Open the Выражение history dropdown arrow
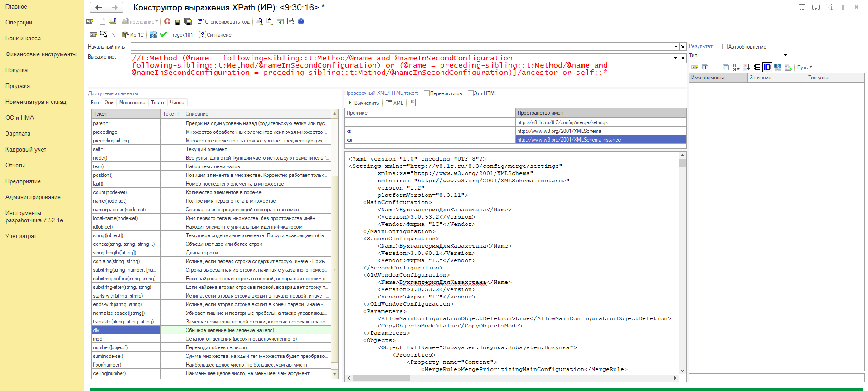The height and width of the screenshot is (391, 868). (x=676, y=58)
